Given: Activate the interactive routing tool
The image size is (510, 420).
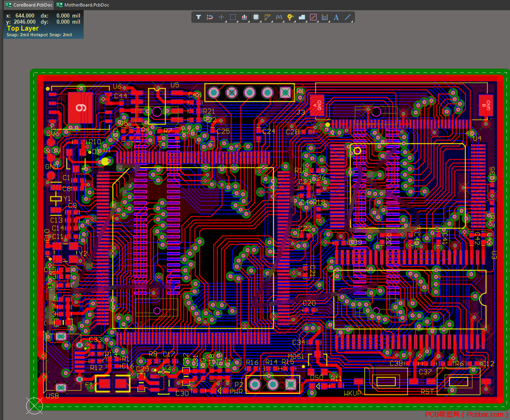Looking at the screenshot, I should pos(267,17).
